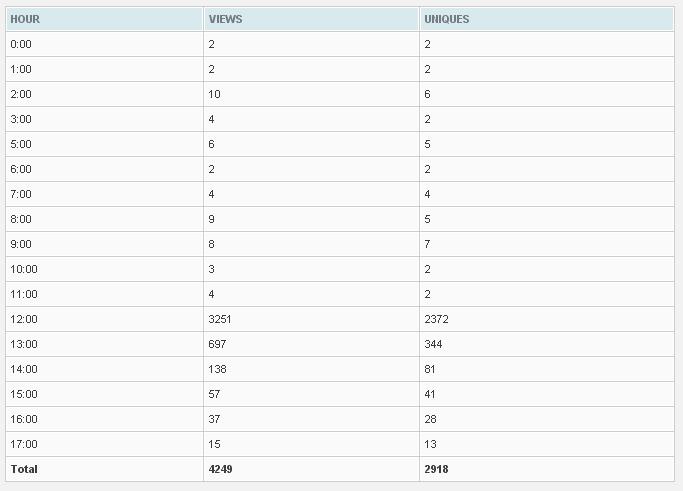
Task: Click the 138 views cell
Action: [217, 369]
